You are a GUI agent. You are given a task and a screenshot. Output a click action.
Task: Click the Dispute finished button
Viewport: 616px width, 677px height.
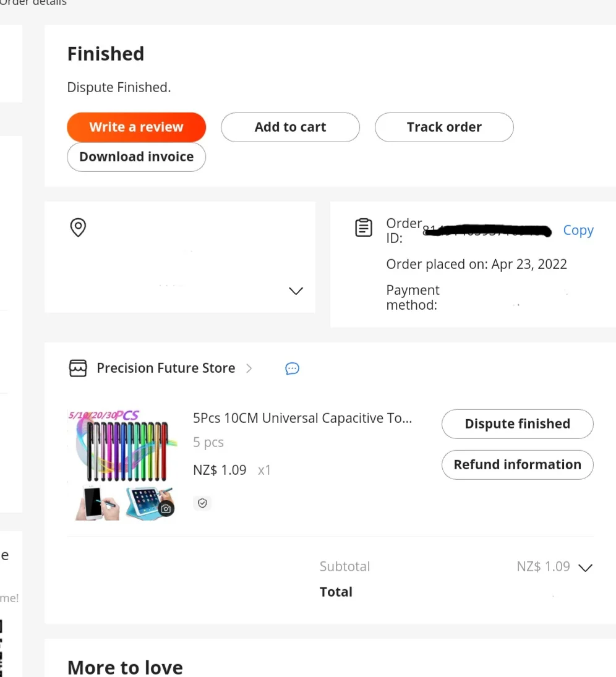click(x=517, y=424)
